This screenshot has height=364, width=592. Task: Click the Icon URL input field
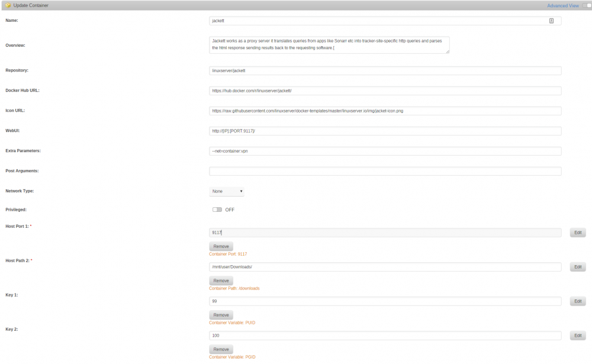[385, 111]
